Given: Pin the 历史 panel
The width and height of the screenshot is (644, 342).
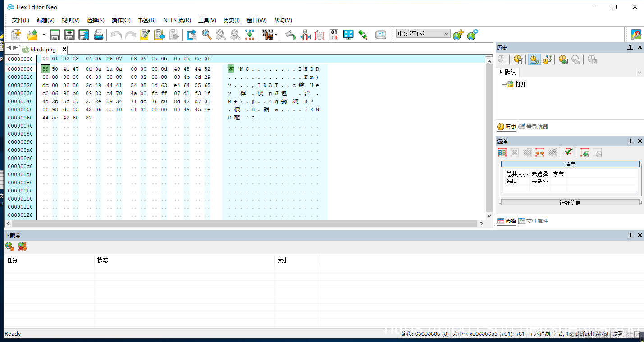Looking at the screenshot, I should (x=630, y=48).
